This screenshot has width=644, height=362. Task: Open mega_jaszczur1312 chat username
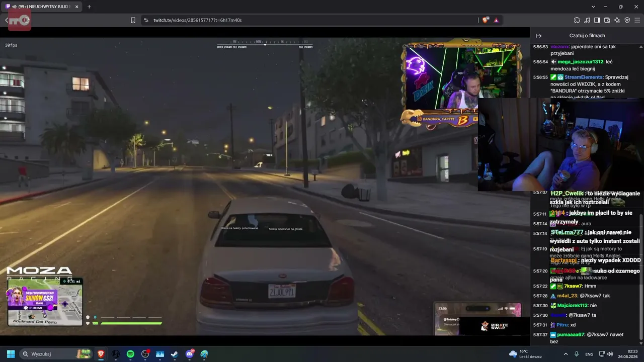(x=581, y=62)
